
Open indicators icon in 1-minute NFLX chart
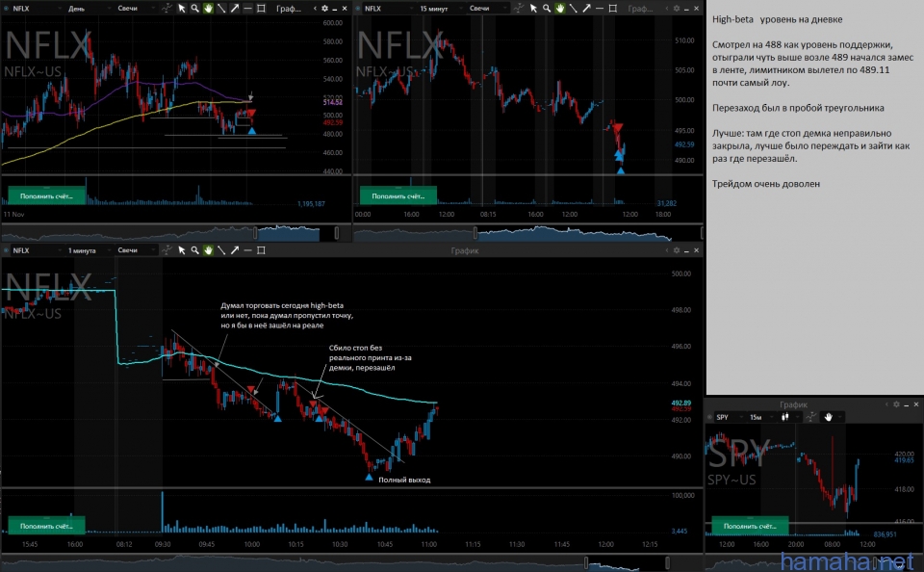(167, 250)
